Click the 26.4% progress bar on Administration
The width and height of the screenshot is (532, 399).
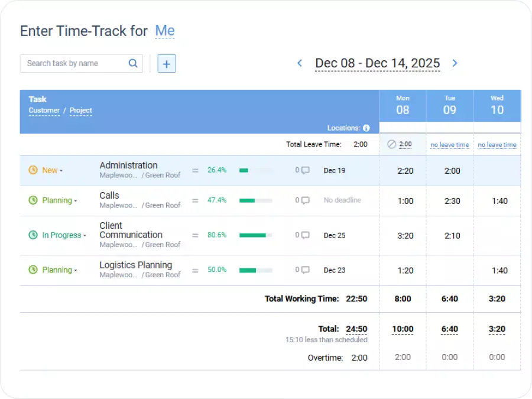click(x=255, y=170)
